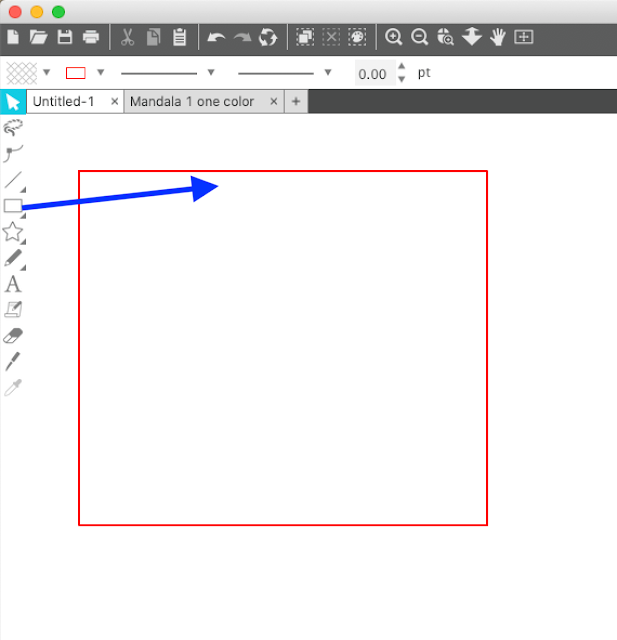The height and width of the screenshot is (640, 617).
Task: Print the document
Action: click(x=91, y=37)
